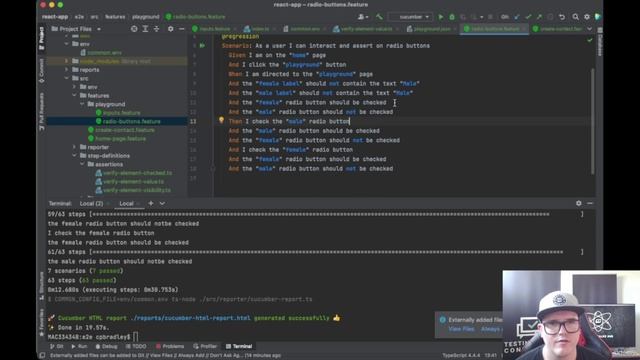Click the react-app breadcrumb
The width and height of the screenshot is (640, 360).
(x=55, y=17)
